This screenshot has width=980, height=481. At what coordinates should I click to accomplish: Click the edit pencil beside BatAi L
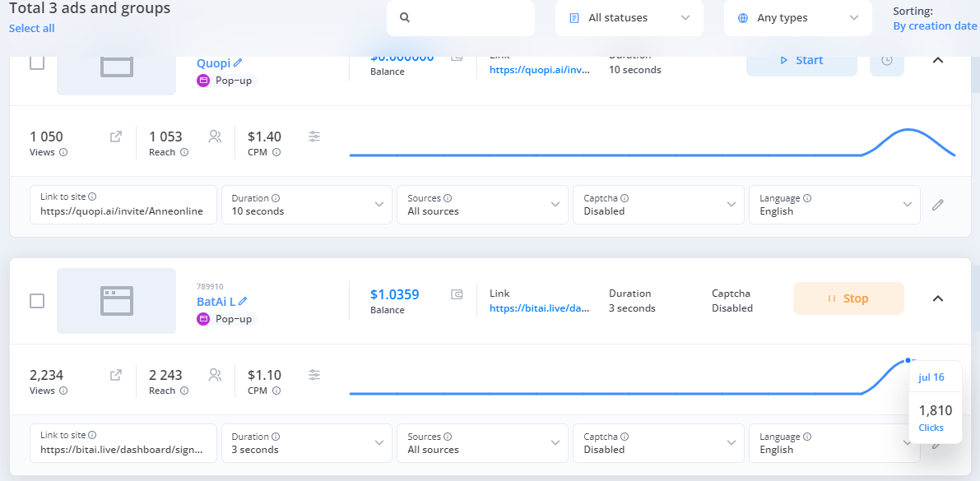243,302
